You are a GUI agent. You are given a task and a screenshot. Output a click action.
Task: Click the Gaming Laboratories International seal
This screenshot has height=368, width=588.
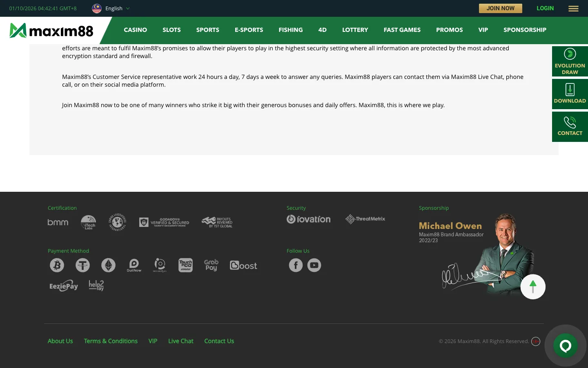tap(118, 222)
